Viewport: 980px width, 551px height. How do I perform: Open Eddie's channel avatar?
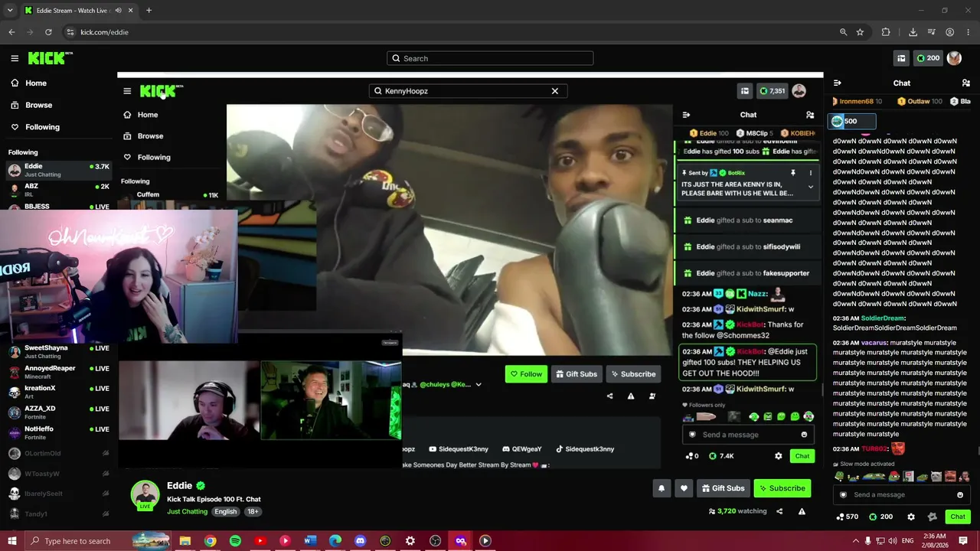tap(145, 495)
